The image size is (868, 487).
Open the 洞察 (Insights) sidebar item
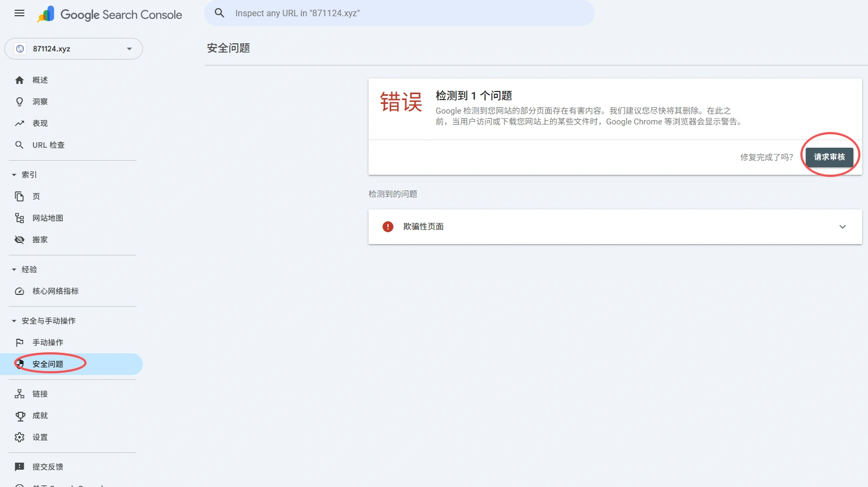(x=40, y=101)
